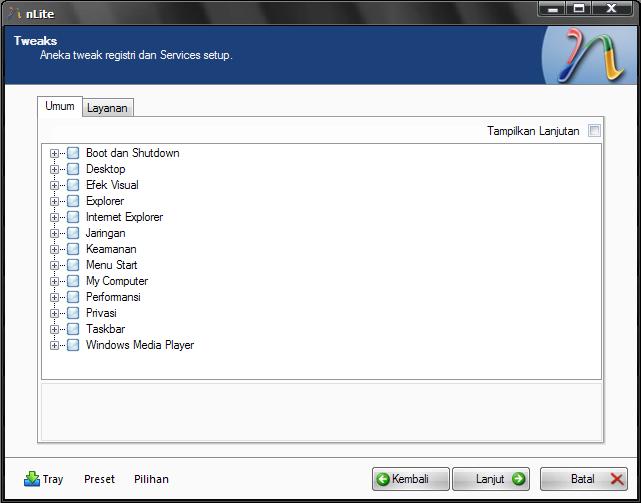The width and height of the screenshot is (641, 503).
Task: Expand the Boot dan Shutdown node
Action: coord(54,154)
